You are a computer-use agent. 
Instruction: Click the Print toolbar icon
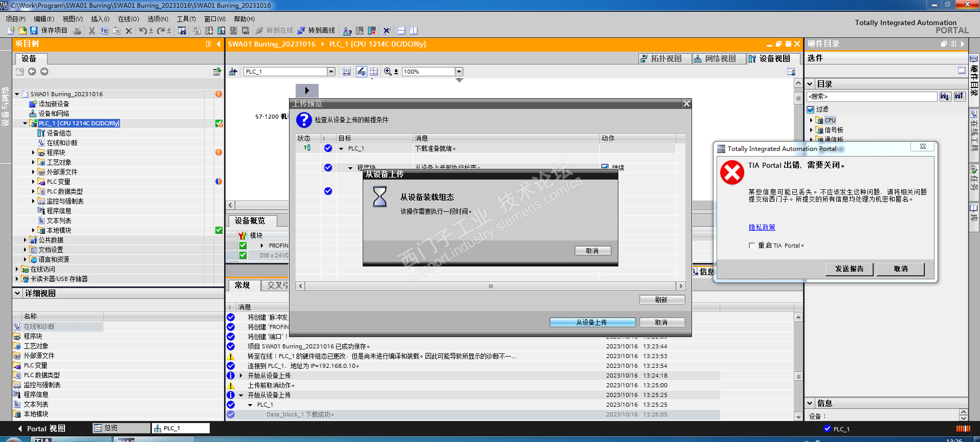(x=77, y=31)
